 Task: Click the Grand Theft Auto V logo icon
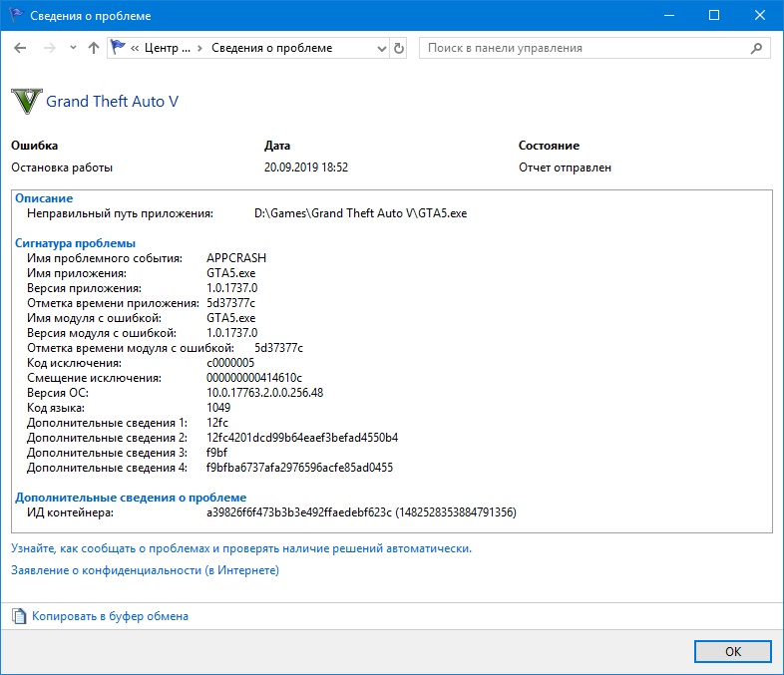coord(26,102)
